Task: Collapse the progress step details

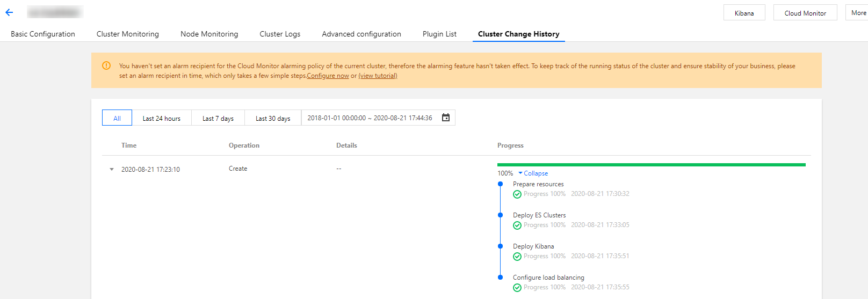Action: pyautogui.click(x=533, y=173)
